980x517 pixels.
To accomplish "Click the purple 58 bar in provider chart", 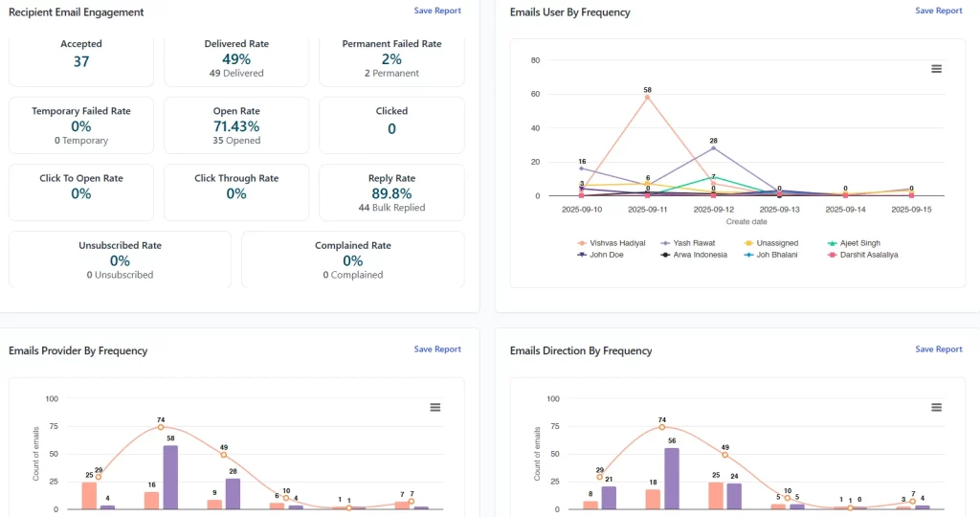I will 170,477.
